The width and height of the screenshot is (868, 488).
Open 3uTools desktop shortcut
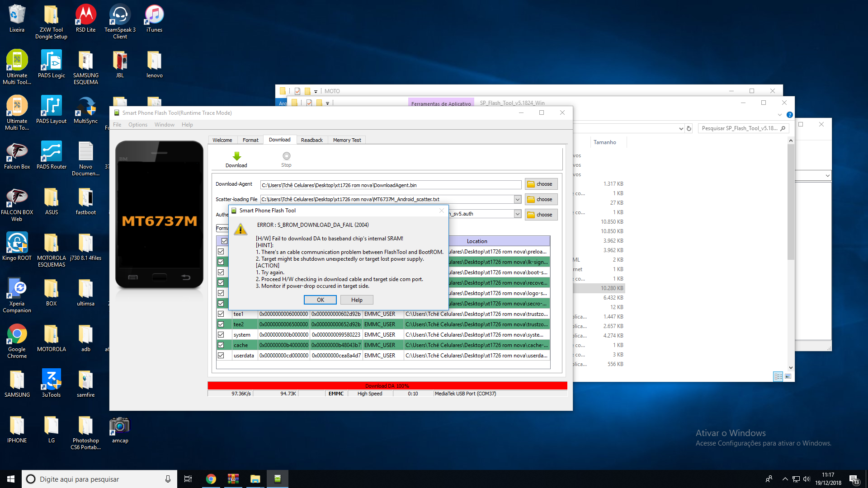pyautogui.click(x=51, y=384)
